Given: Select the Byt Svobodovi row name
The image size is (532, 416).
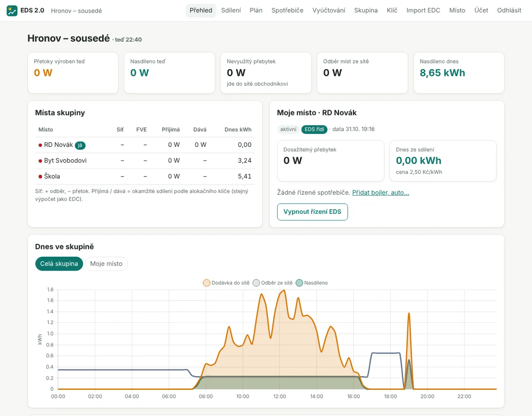Looking at the screenshot, I should point(65,161).
